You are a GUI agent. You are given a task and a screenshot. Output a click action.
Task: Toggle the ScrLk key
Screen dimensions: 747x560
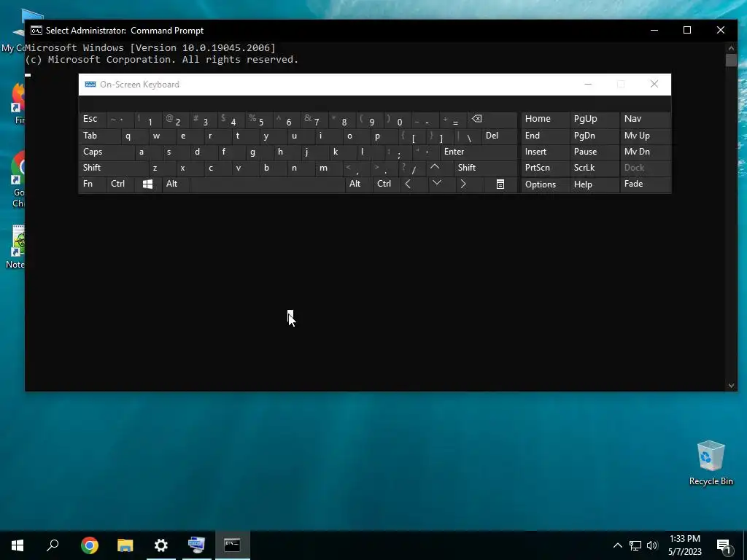594,168
